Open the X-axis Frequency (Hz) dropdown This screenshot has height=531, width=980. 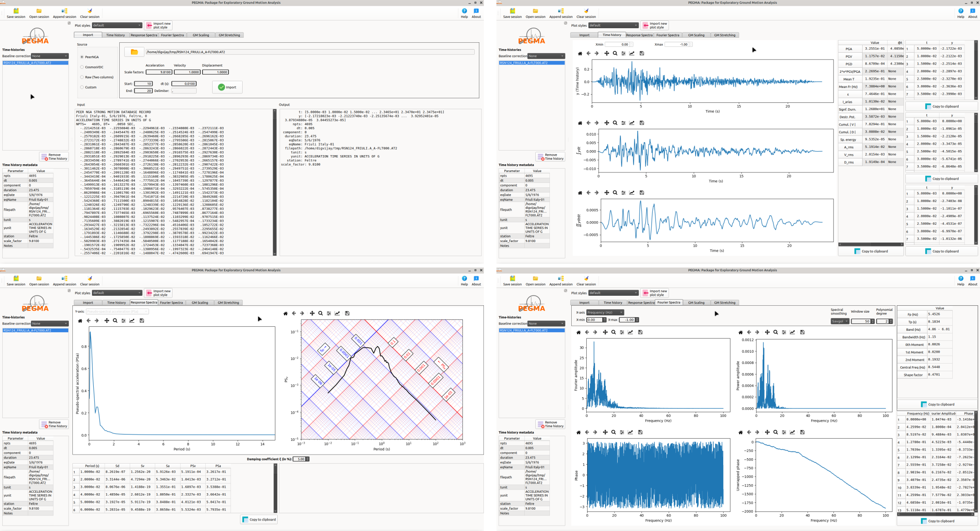tap(605, 313)
